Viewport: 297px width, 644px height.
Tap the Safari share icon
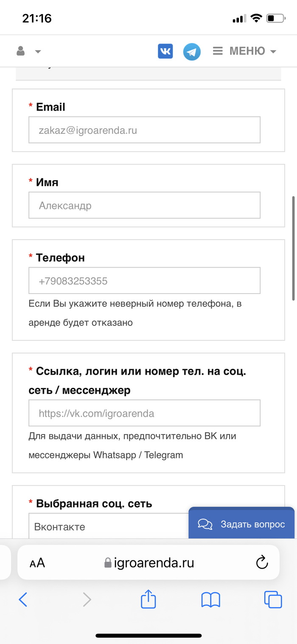pyautogui.click(x=148, y=599)
